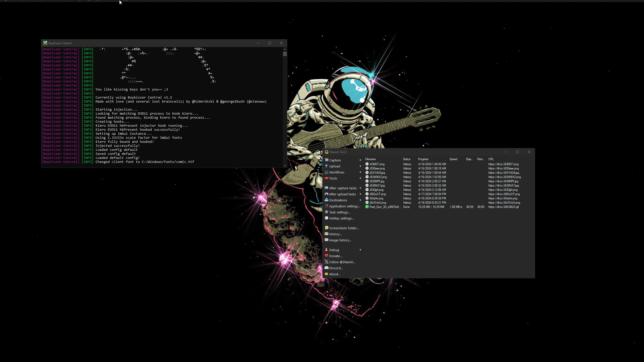Click the Hotkey settings icon

click(326, 218)
